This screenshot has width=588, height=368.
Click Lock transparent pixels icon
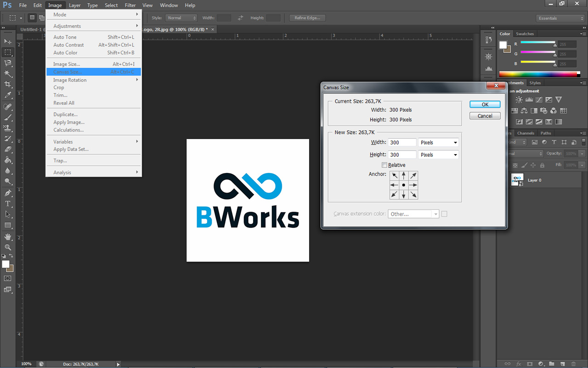pos(515,165)
